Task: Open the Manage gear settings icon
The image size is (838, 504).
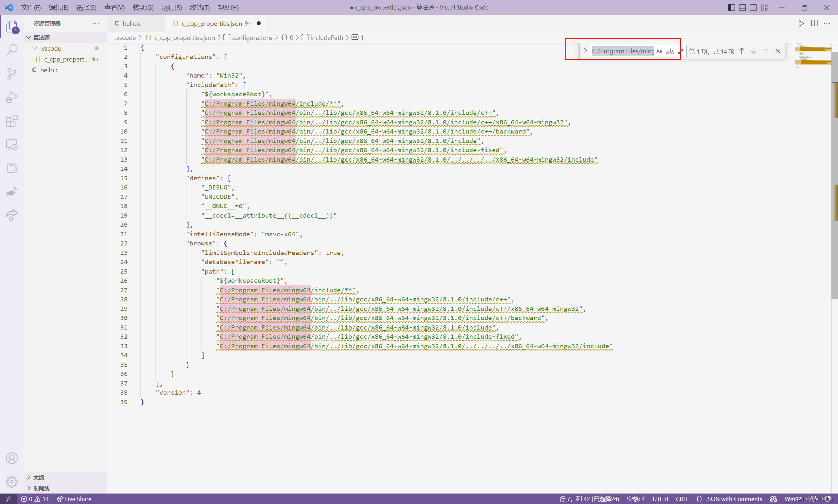Action: coord(12,481)
